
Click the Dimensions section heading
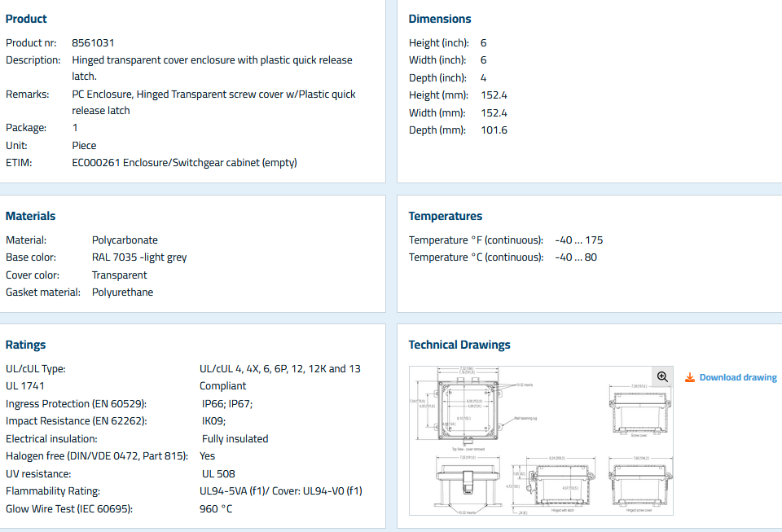click(439, 19)
